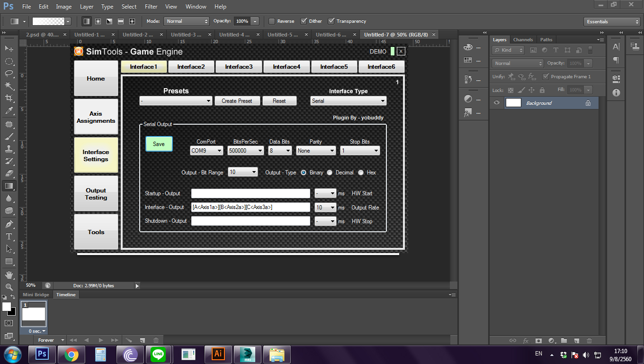
Task: Open the collapsed Info panel icon
Action: click(x=616, y=92)
